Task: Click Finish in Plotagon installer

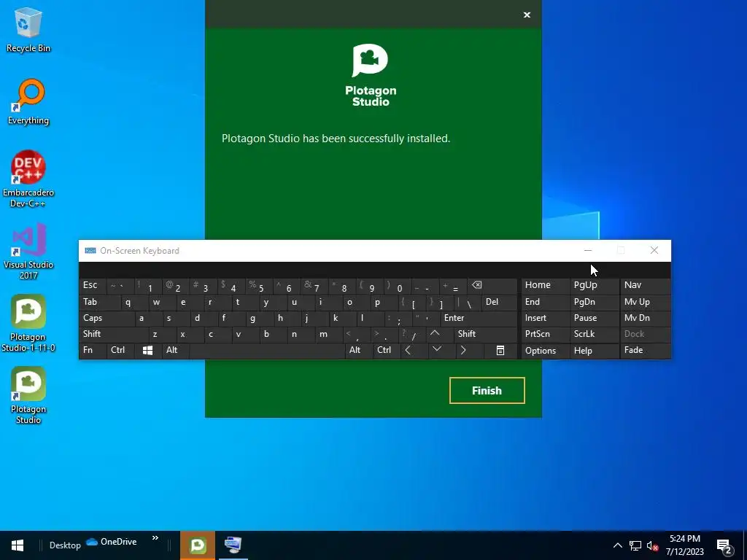Action: [487, 391]
